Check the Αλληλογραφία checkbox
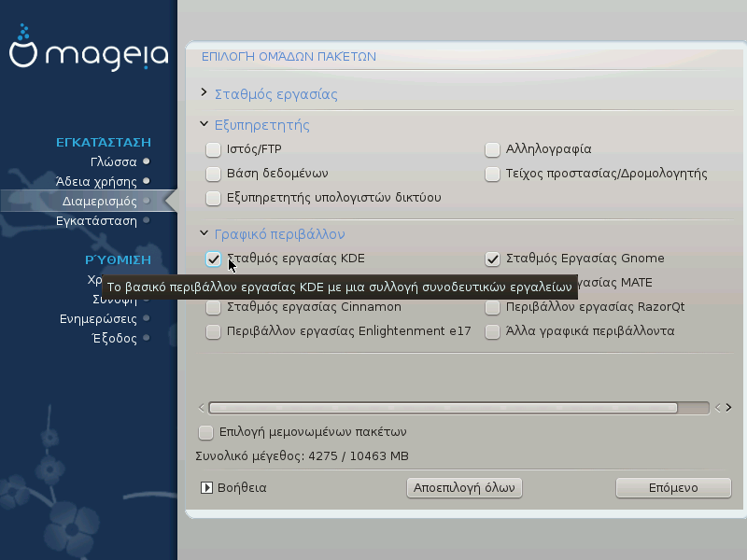Screen dimensions: 747x560 [492, 149]
